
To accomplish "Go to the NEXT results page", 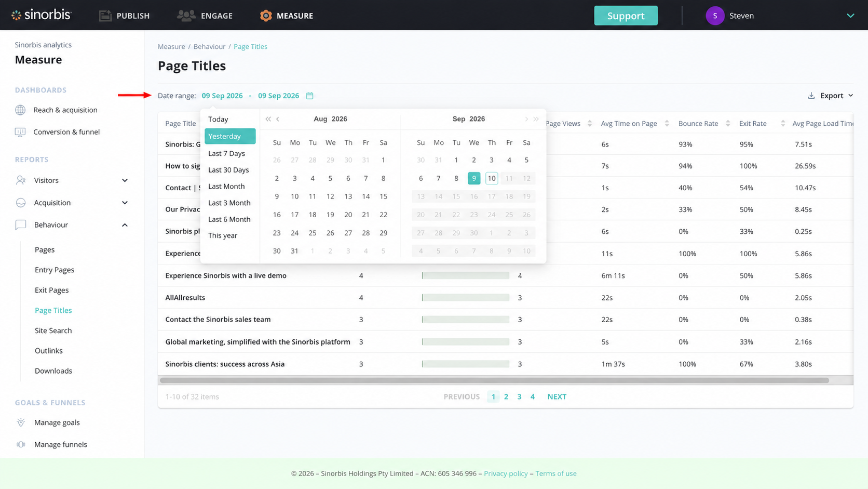I will [557, 397].
